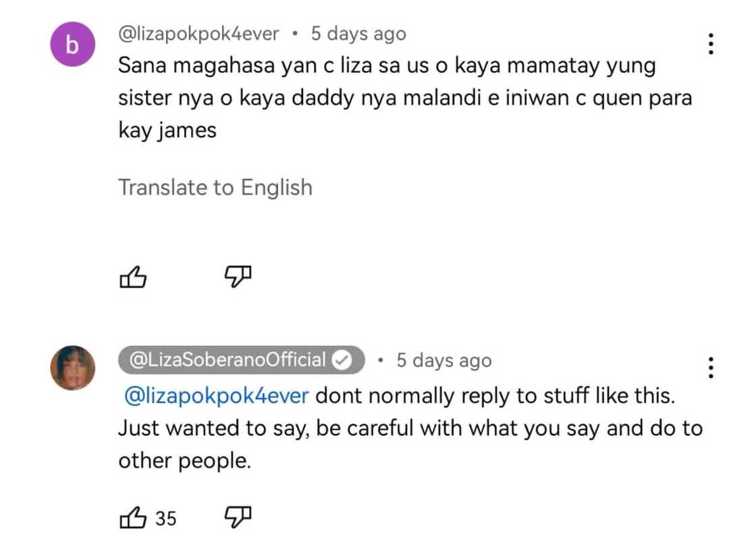
Task: Open the three-dot options menu on the reply
Action: pyautogui.click(x=710, y=367)
